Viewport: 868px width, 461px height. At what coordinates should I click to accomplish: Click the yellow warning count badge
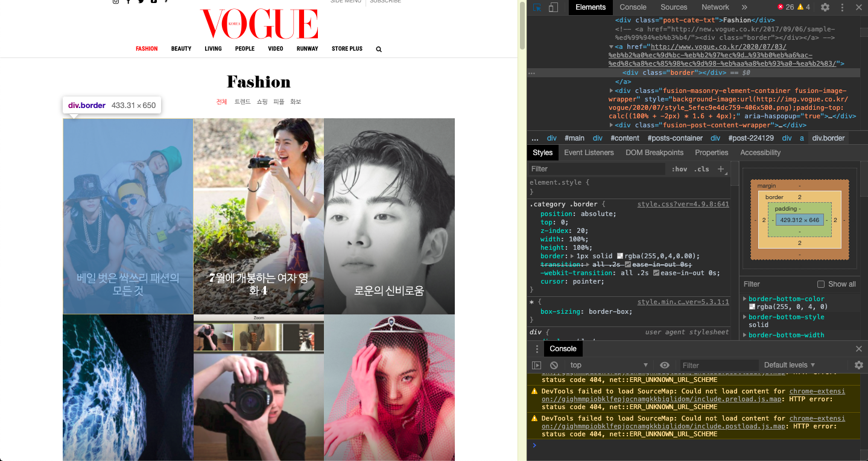(x=804, y=7)
